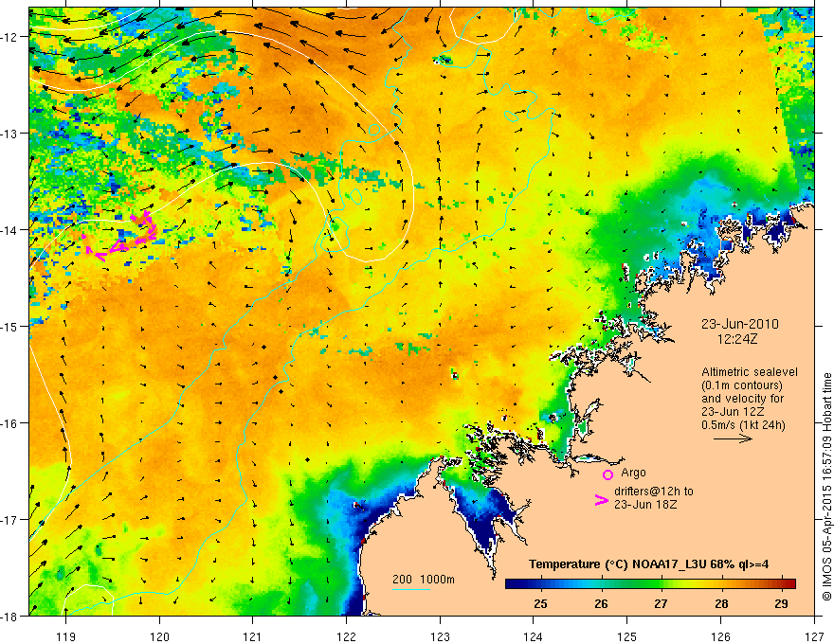Click latitude axis label -12
The width and height of the screenshot is (834, 644).
(x=10, y=37)
